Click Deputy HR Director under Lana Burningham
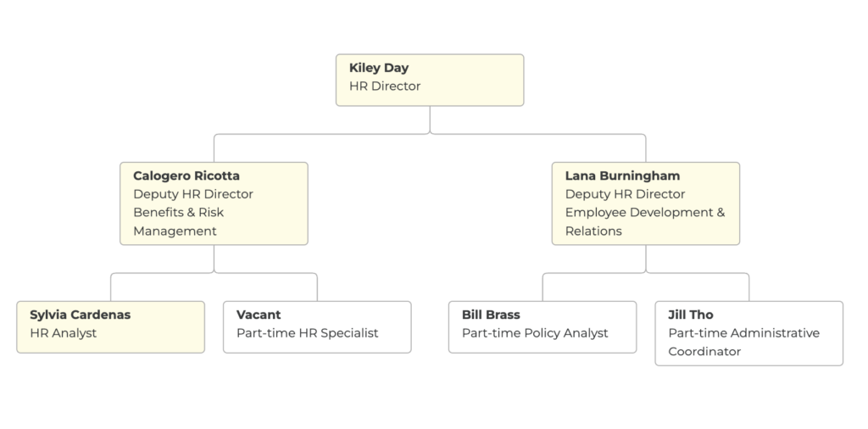The height and width of the screenshot is (429, 868). (x=626, y=194)
